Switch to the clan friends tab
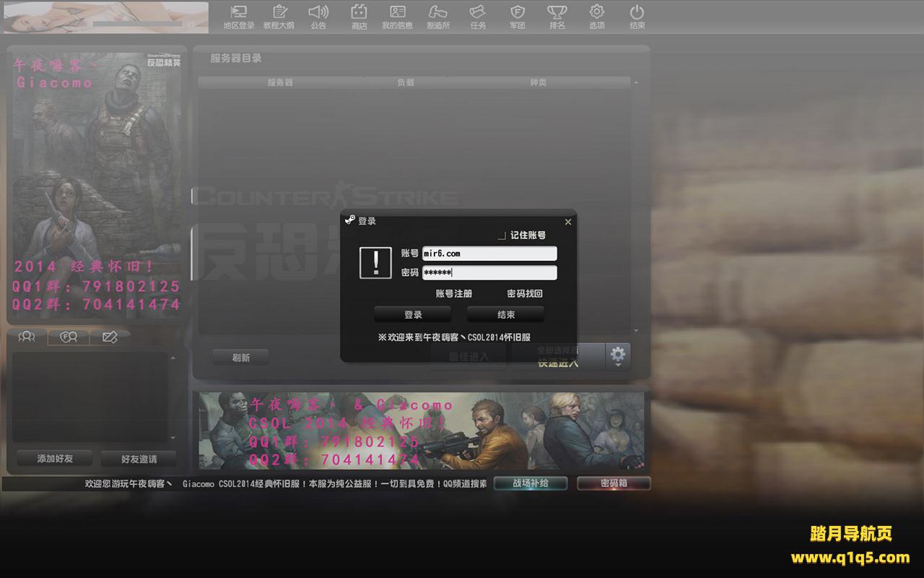Screen dimensions: 924x578 click(x=69, y=337)
